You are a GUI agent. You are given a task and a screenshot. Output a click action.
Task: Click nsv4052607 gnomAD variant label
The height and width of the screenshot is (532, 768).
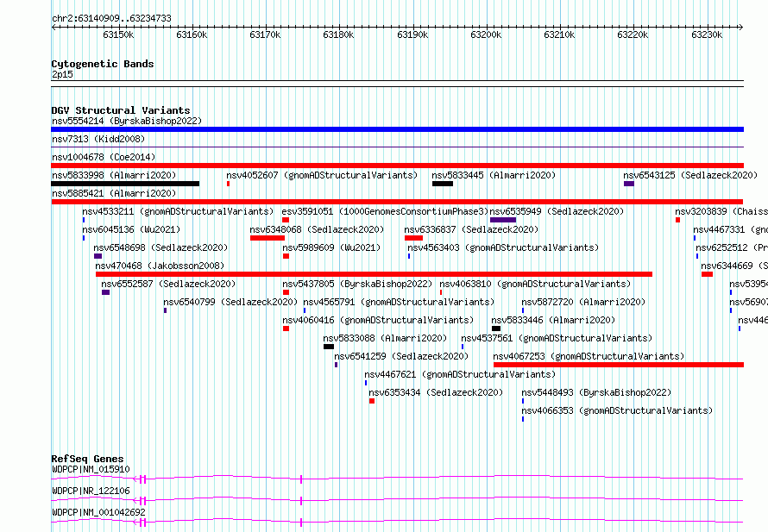point(322,175)
